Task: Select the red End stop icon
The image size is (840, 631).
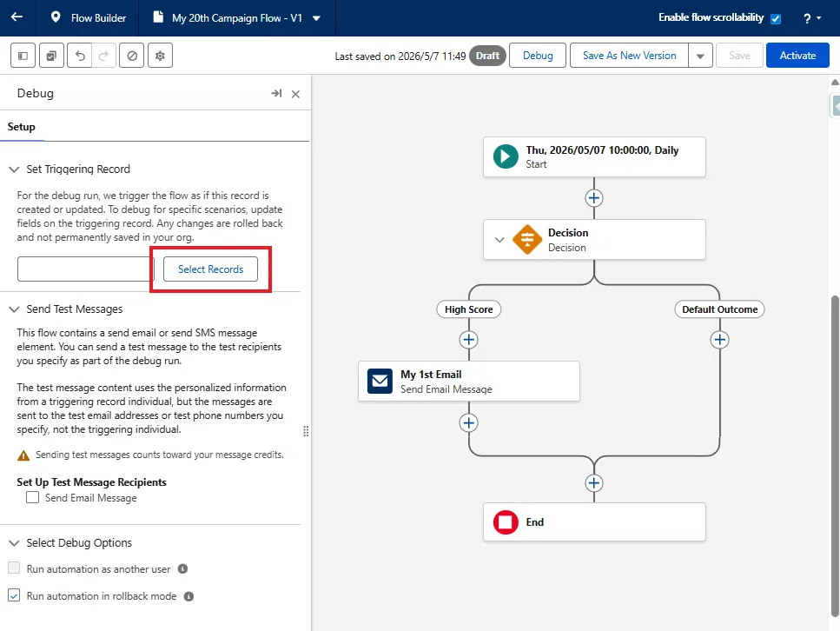Action: click(506, 522)
